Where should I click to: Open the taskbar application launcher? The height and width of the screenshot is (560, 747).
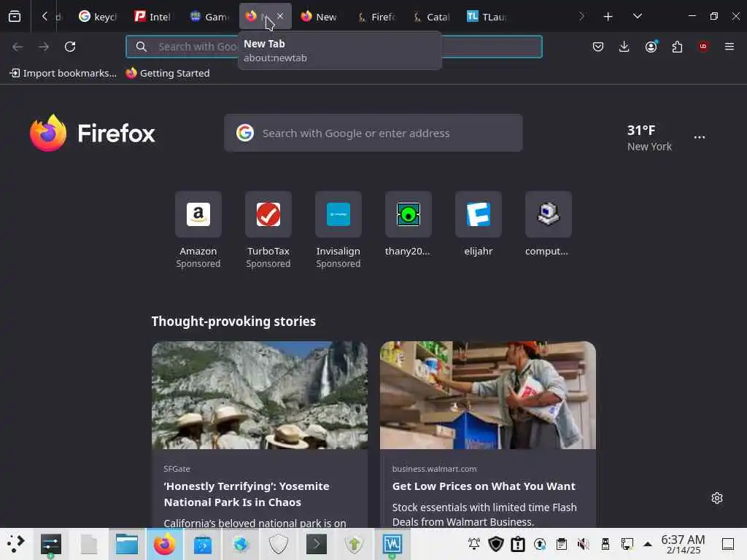point(16,544)
